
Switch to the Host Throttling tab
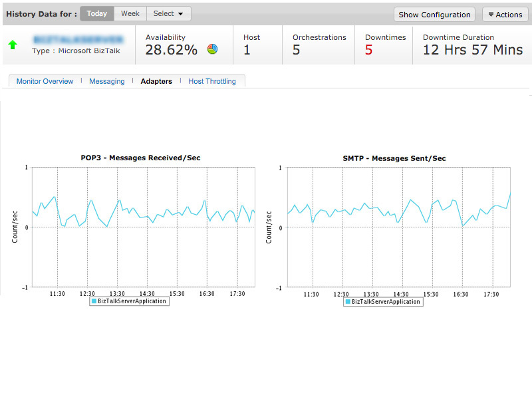(x=212, y=81)
